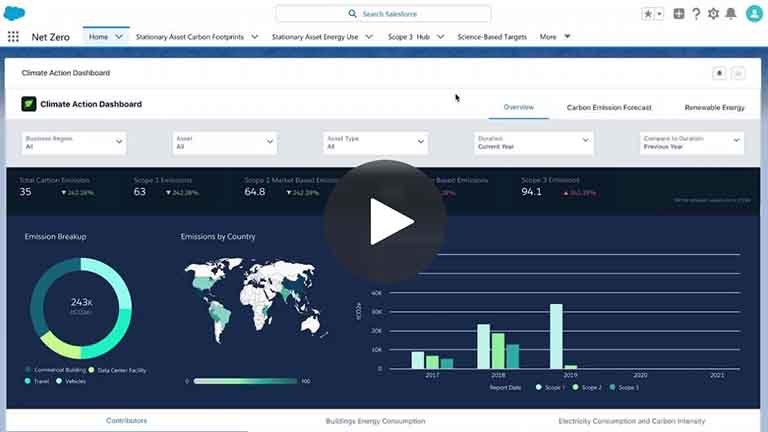
Task: Click the Global Actions plus icon
Action: [x=679, y=14]
